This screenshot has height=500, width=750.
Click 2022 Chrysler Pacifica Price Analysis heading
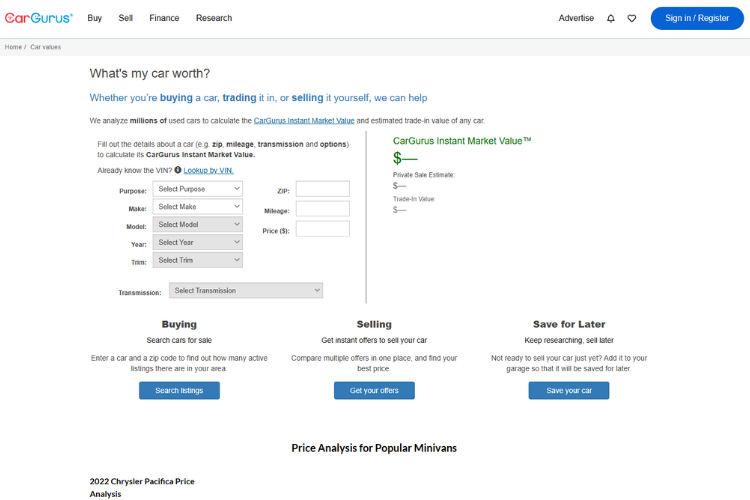pos(142,488)
